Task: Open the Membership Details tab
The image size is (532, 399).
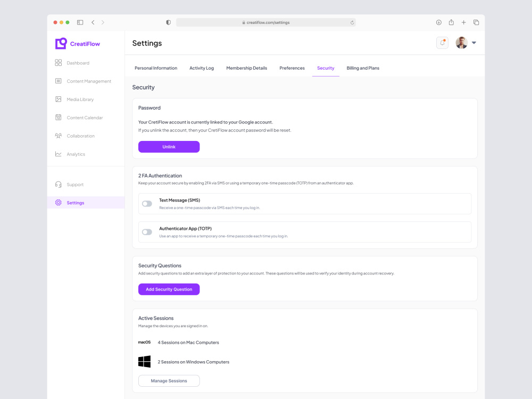Action: pyautogui.click(x=247, y=68)
